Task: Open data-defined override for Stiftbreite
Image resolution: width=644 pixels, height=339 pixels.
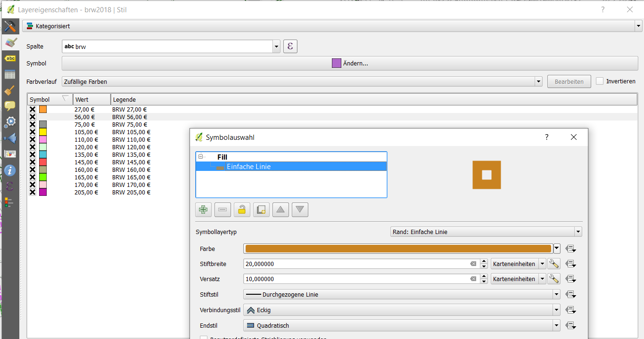Action: 571,263
